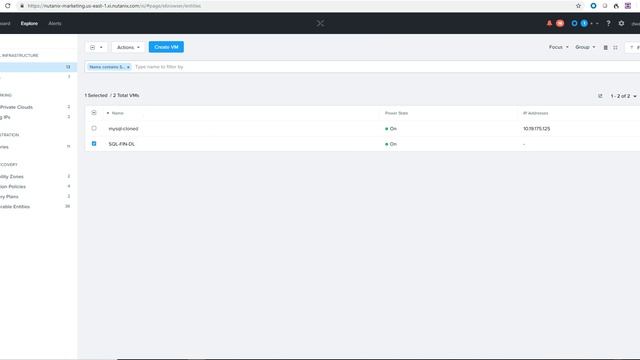Open the Alerts tab
640x360 pixels.
[x=55, y=23]
